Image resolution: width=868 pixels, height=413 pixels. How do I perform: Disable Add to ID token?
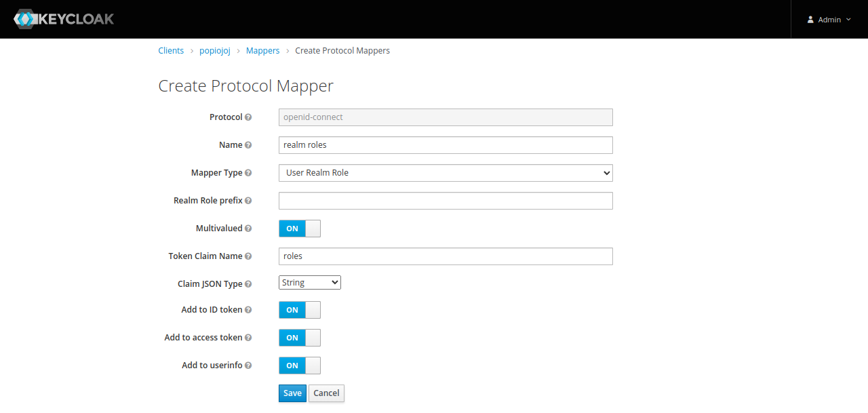[299, 309]
